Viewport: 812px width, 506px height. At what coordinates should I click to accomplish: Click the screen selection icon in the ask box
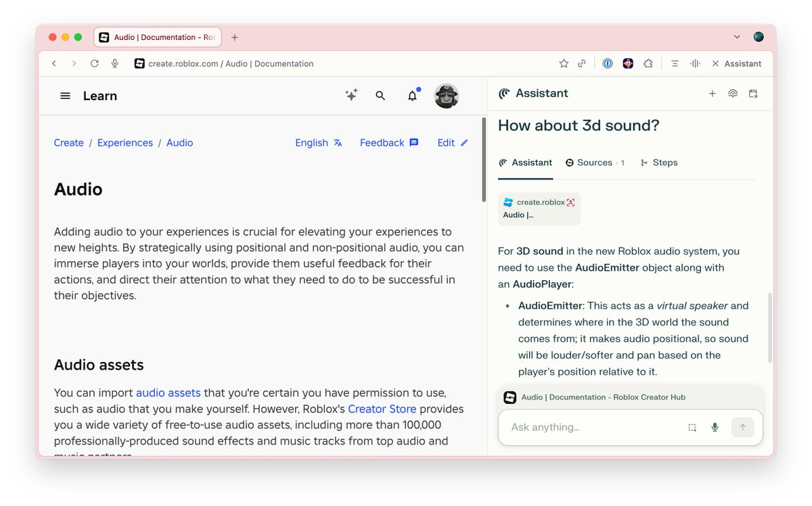coord(692,428)
